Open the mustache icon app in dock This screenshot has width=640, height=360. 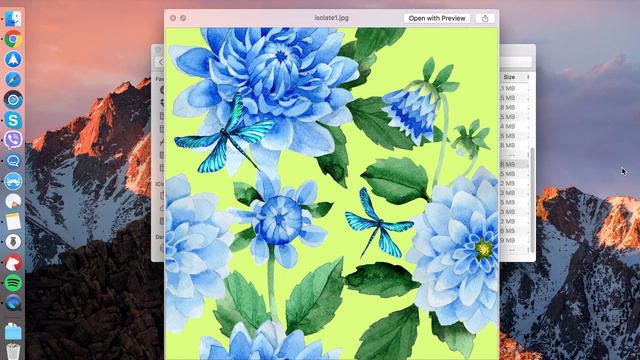click(x=13, y=181)
